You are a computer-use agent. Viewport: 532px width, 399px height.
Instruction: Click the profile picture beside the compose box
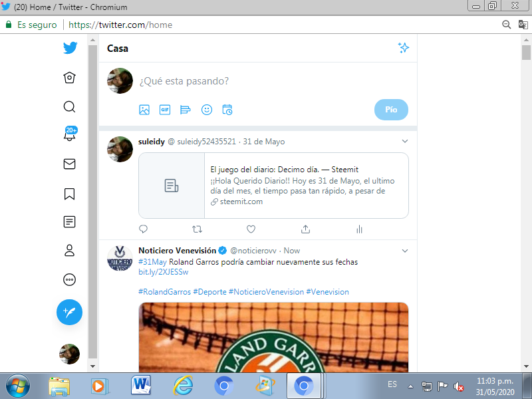[120, 80]
